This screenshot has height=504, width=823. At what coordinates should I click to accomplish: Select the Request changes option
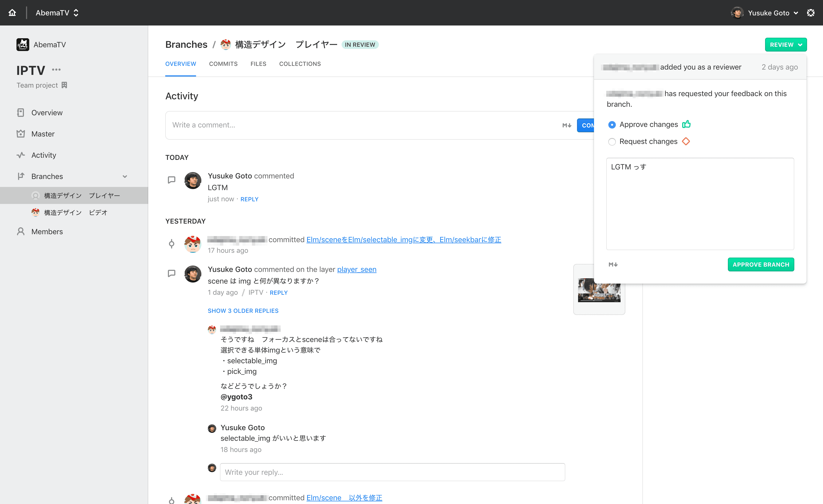coord(612,142)
